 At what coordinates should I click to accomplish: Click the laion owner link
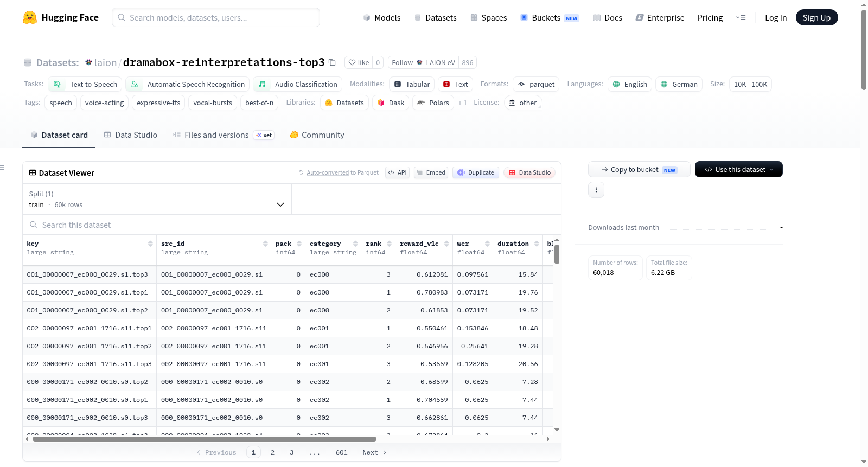click(x=105, y=62)
